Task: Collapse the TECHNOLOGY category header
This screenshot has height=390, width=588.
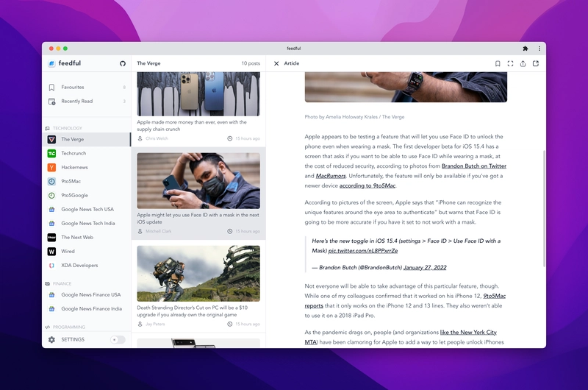Action: click(67, 128)
